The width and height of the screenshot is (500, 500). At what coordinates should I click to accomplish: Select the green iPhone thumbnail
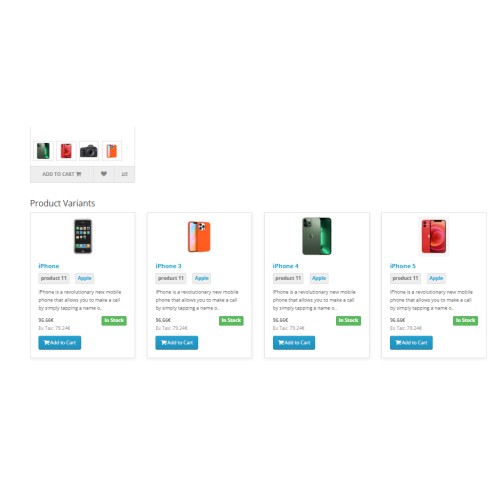click(43, 151)
